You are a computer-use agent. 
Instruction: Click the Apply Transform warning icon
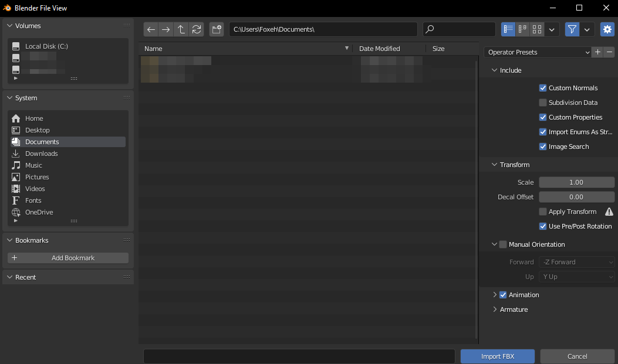[609, 212]
